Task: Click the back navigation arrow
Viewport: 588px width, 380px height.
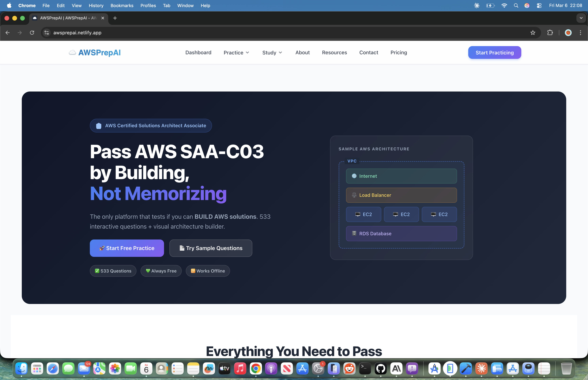Action: pyautogui.click(x=7, y=32)
